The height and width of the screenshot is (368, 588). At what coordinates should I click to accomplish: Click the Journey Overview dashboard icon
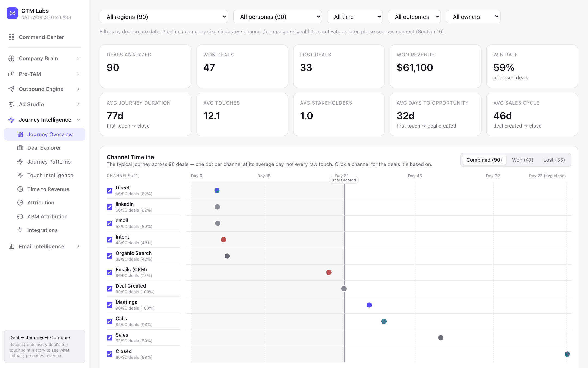20,134
